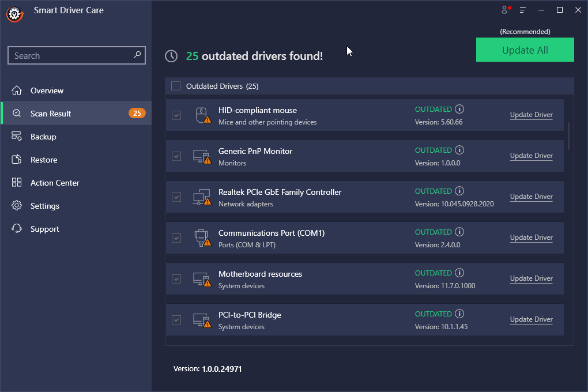Click the info icon for PCI-to-PCI Bridge

coord(459,314)
